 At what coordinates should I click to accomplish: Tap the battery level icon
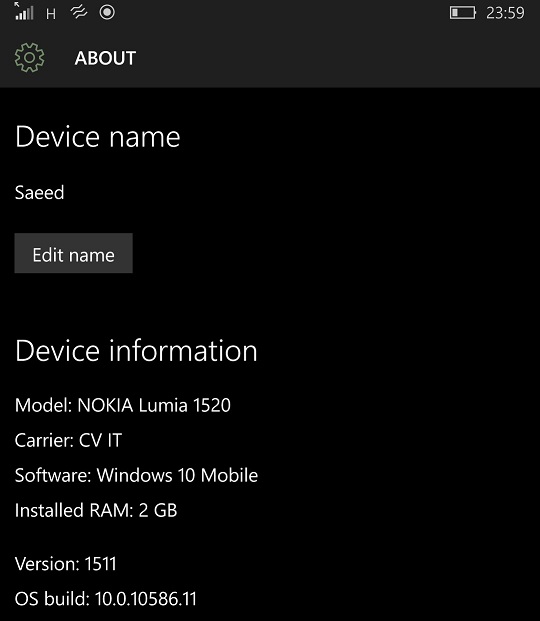pos(463,13)
